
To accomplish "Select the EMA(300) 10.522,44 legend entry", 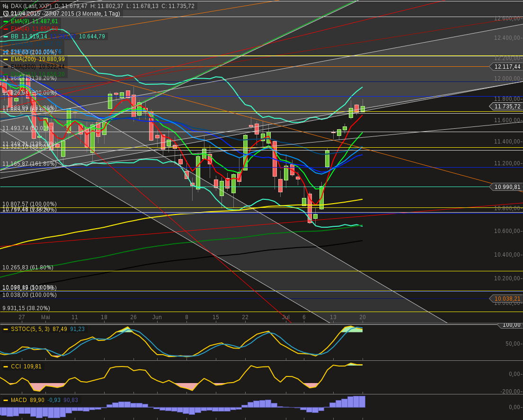I will coord(38,67).
